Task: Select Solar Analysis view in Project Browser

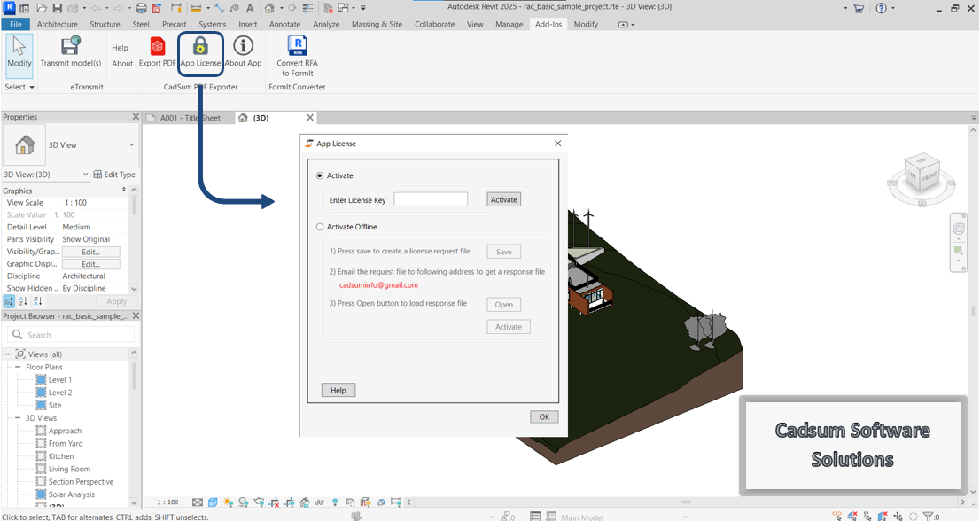Action: pyautogui.click(x=72, y=494)
